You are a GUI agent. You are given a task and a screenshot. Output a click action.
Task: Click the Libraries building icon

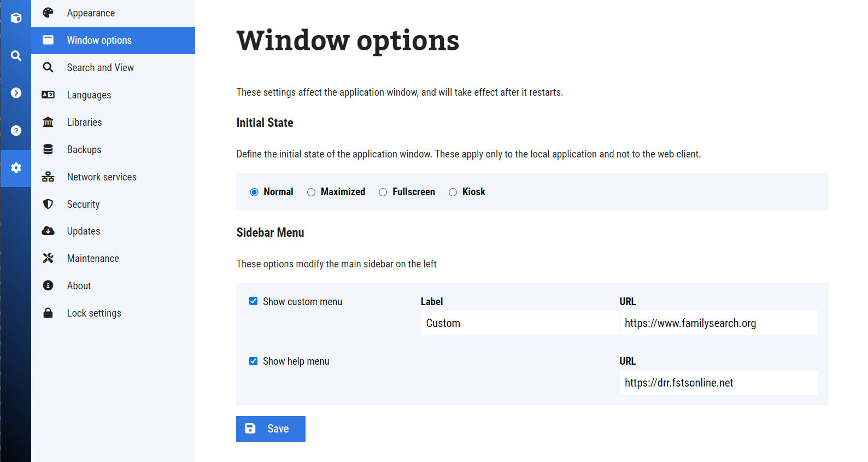48,122
